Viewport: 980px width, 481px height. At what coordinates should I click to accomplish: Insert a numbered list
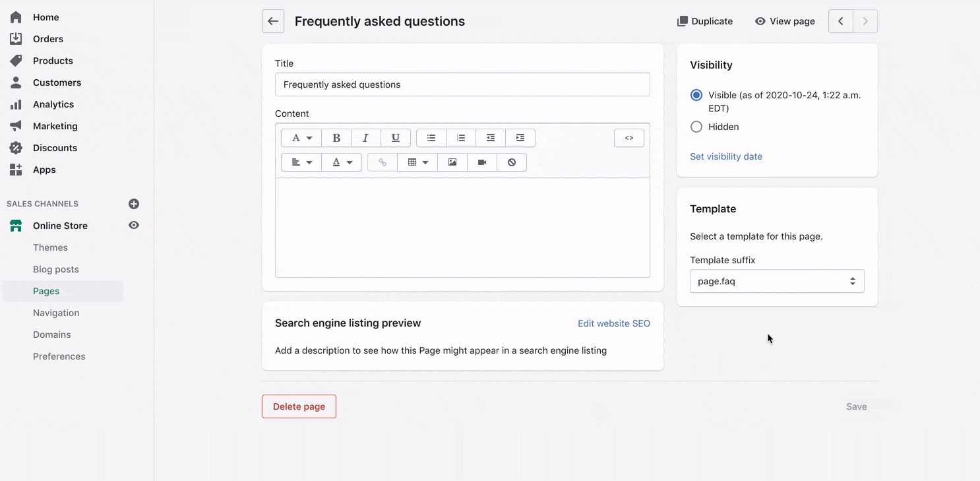click(x=461, y=138)
